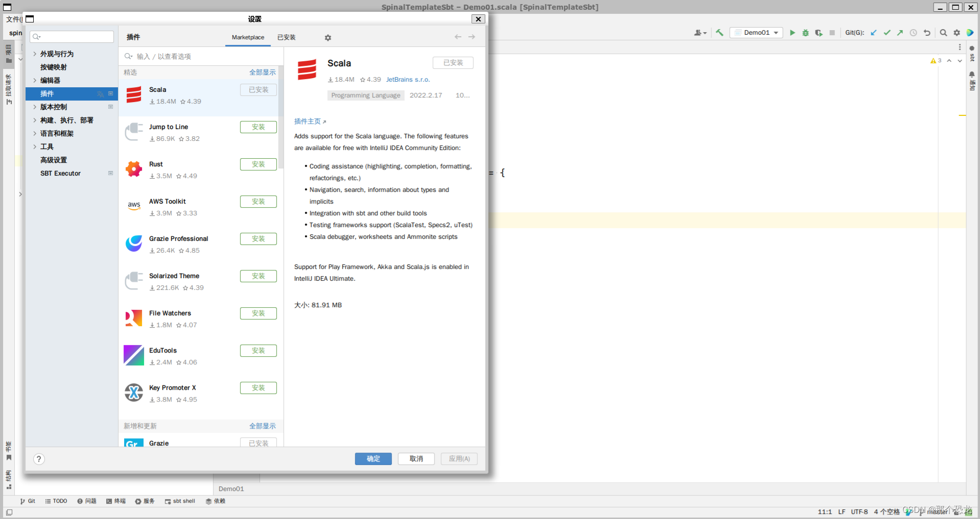Open IDE settings gear in main toolbar

pyautogui.click(x=957, y=33)
